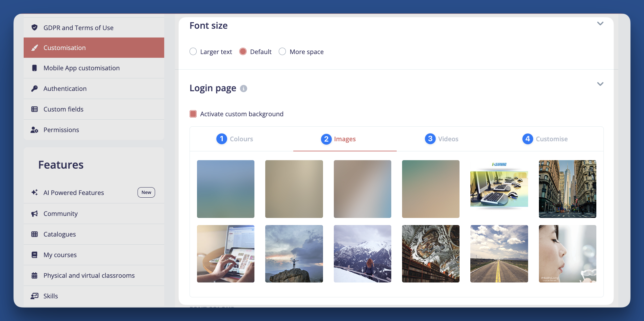Collapse the Font size section chevron
Image resolution: width=644 pixels, height=321 pixels.
coord(600,24)
